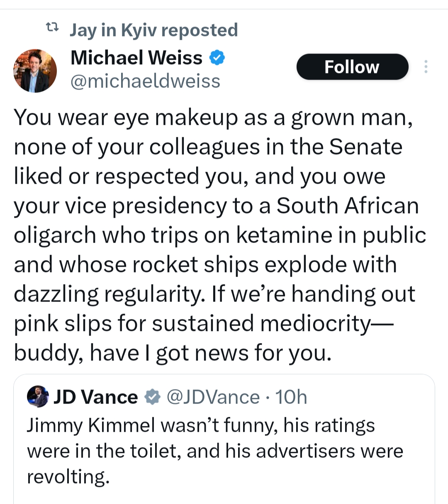Click the Michael Weiss display name
The image size is (448, 504).
(136, 58)
